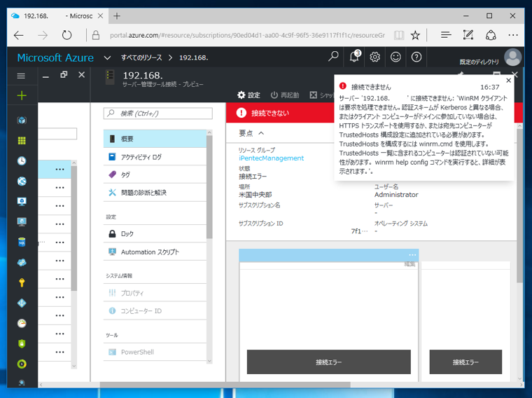This screenshot has width=532, height=398.
Task: Minimize the left resource list blade
Action: [45, 76]
